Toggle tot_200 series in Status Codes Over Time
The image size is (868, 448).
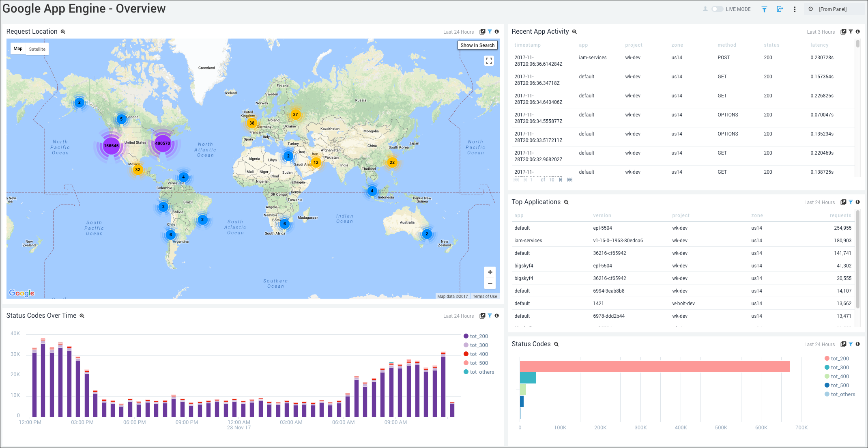coord(479,336)
